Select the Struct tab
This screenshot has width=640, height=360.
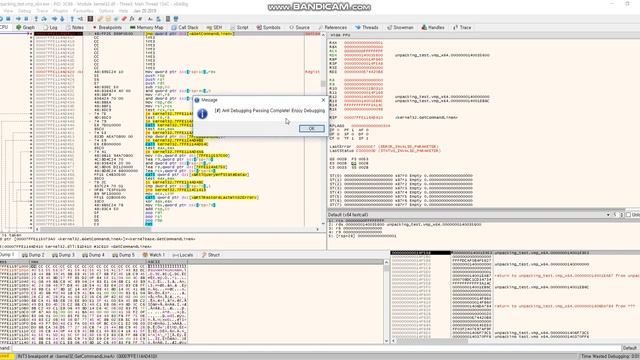pyautogui.click(x=211, y=255)
